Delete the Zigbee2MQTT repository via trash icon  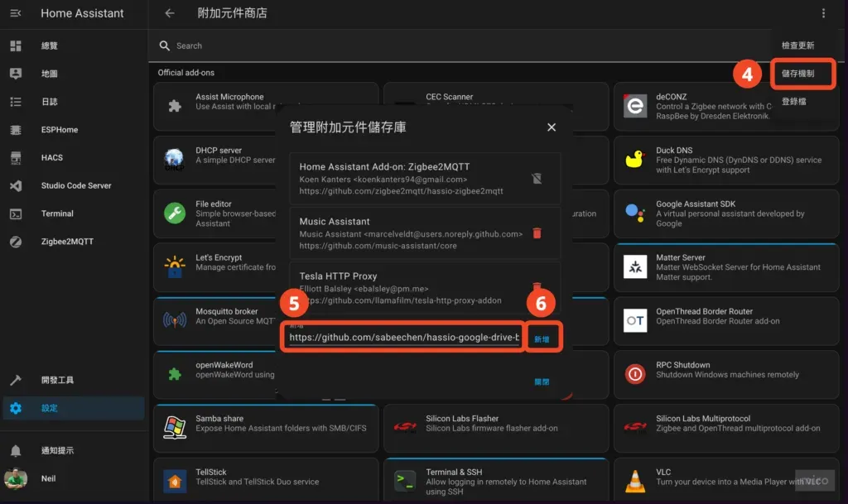[537, 177]
